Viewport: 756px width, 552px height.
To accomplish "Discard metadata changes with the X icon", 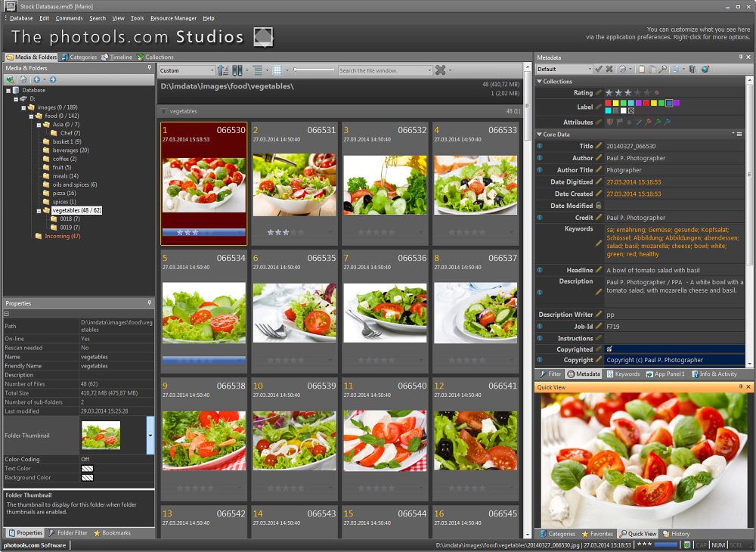I will coord(609,69).
